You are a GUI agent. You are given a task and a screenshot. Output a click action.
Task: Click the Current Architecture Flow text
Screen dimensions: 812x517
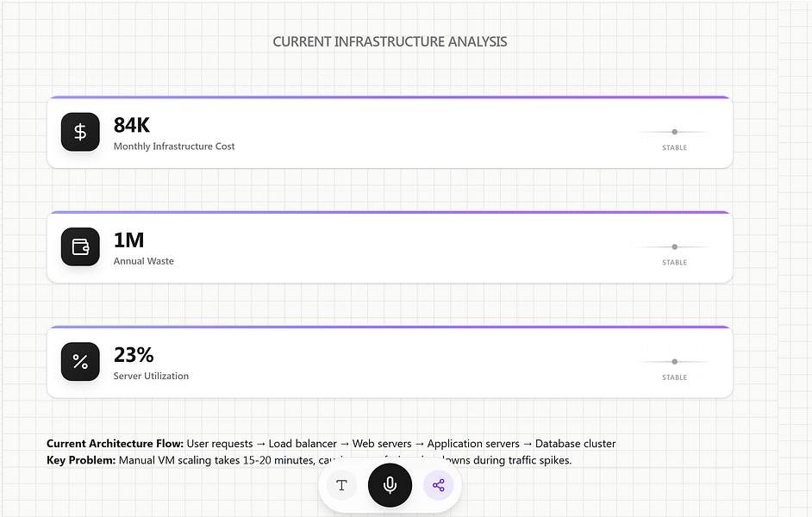pos(331,444)
